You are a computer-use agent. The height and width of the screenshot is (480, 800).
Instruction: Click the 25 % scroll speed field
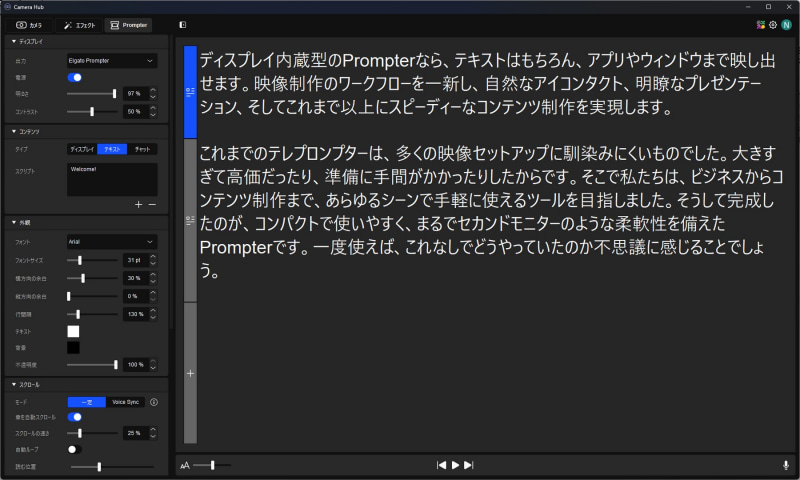tap(135, 433)
